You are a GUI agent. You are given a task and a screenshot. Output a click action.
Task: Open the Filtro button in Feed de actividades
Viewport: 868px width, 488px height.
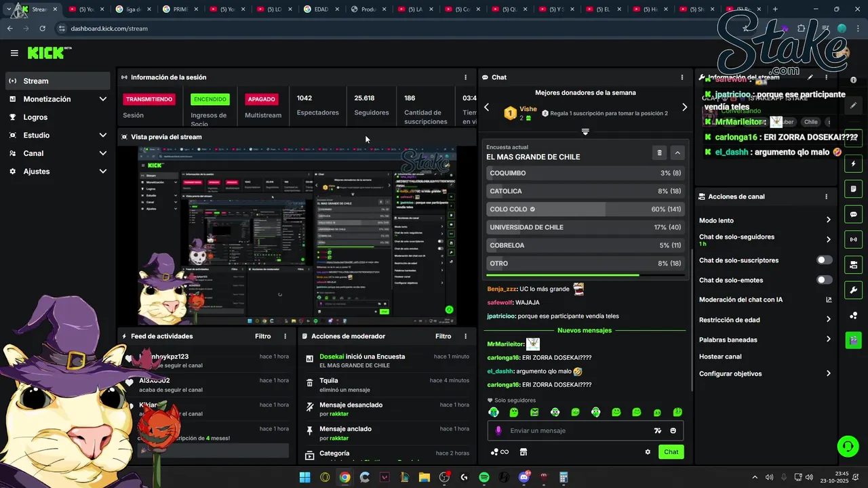point(262,336)
